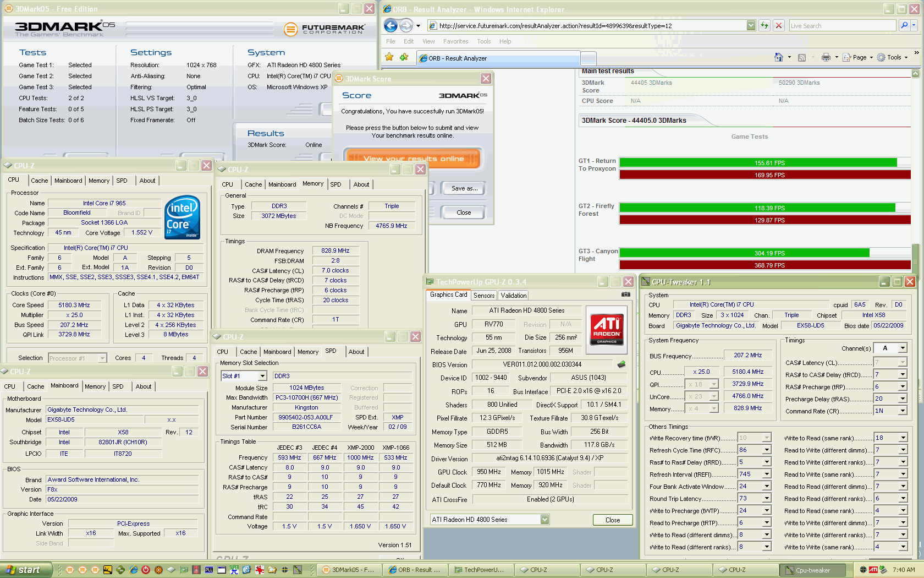This screenshot has height=578, width=924.
Task: Expand RAS# Precharge (tRP) dropdown in CPU-Tweaker
Action: pyautogui.click(x=903, y=386)
